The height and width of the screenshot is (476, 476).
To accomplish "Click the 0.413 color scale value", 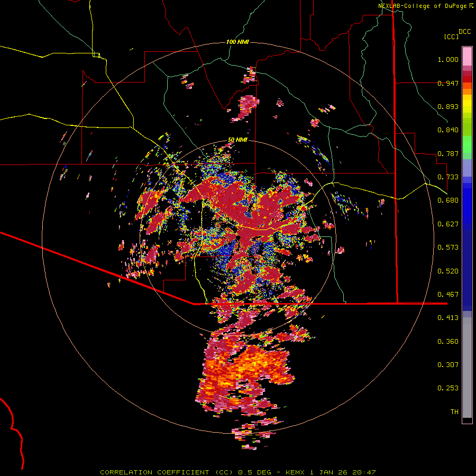I will 448,318.
